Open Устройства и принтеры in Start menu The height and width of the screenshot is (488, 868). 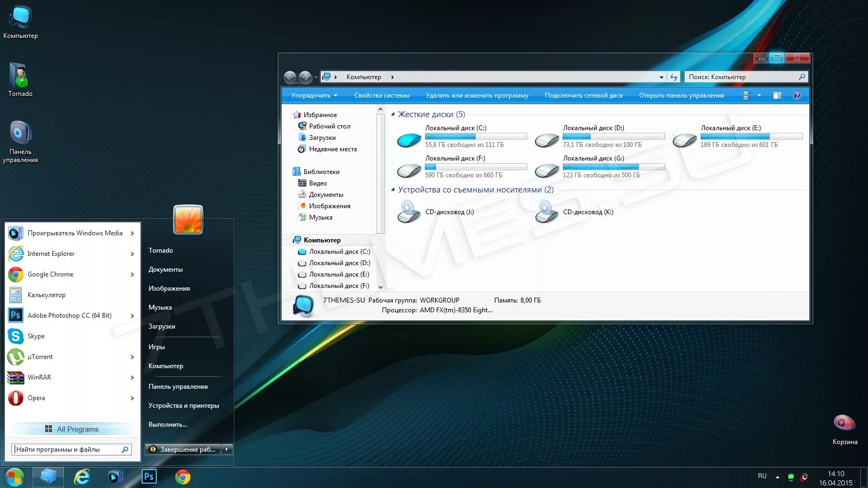(184, 406)
